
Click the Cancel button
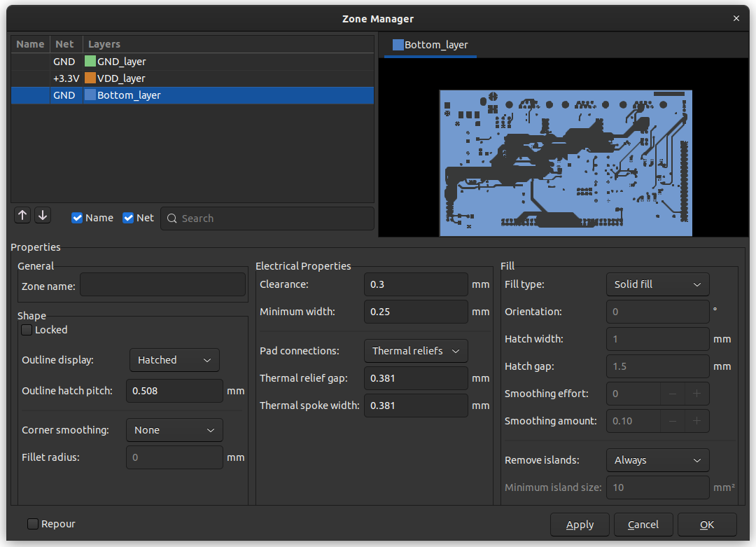coord(643,525)
